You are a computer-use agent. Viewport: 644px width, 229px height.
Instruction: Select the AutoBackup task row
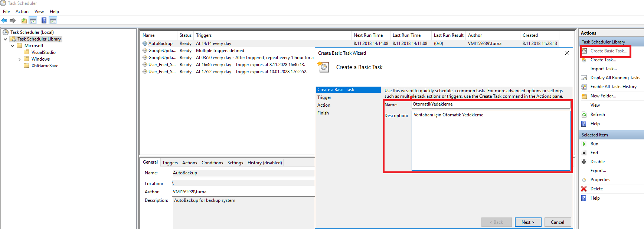pos(160,43)
